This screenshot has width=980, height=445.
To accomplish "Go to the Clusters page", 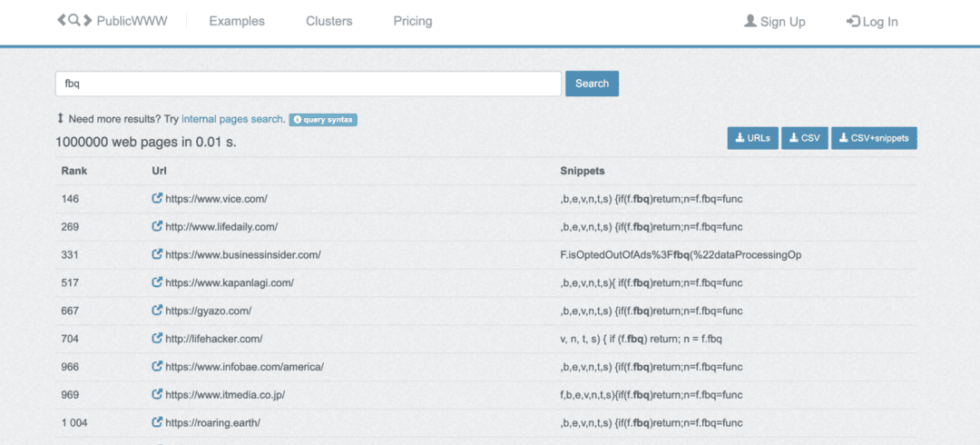I will (x=329, y=22).
